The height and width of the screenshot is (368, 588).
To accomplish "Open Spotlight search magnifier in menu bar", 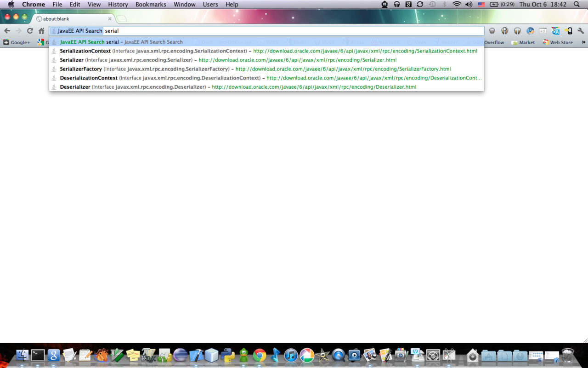I will click(x=577, y=4).
